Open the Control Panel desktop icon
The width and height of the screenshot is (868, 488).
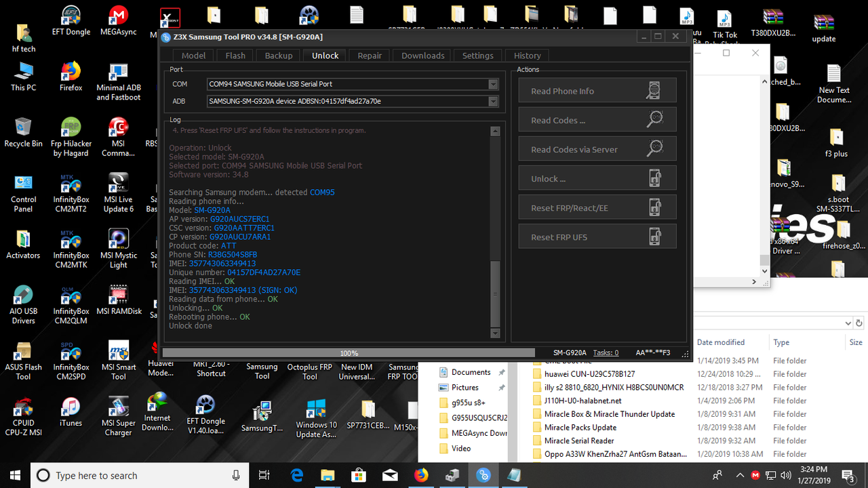[x=24, y=194]
